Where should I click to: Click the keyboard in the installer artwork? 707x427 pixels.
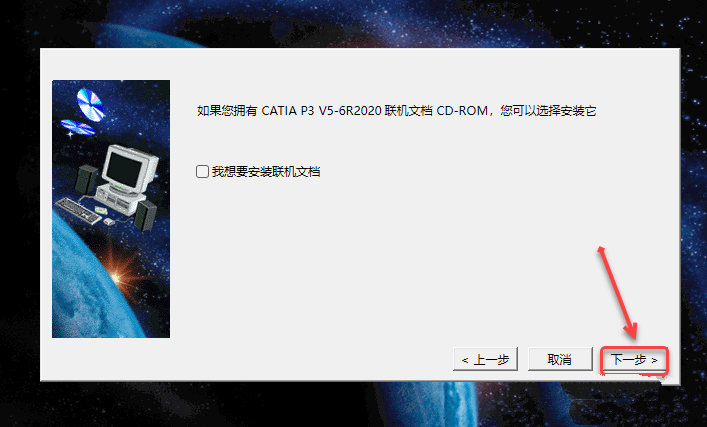coord(79,211)
